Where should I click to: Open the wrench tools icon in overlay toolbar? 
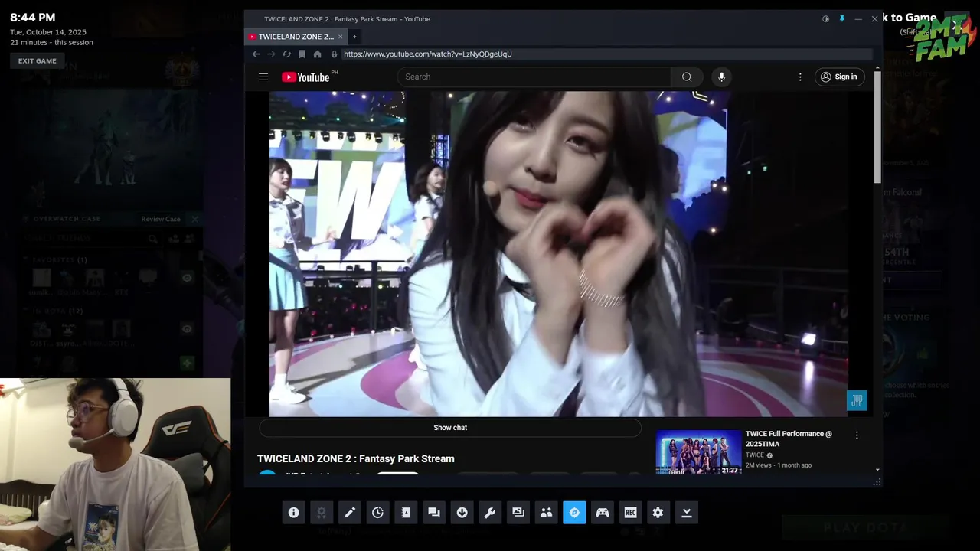[x=490, y=513]
